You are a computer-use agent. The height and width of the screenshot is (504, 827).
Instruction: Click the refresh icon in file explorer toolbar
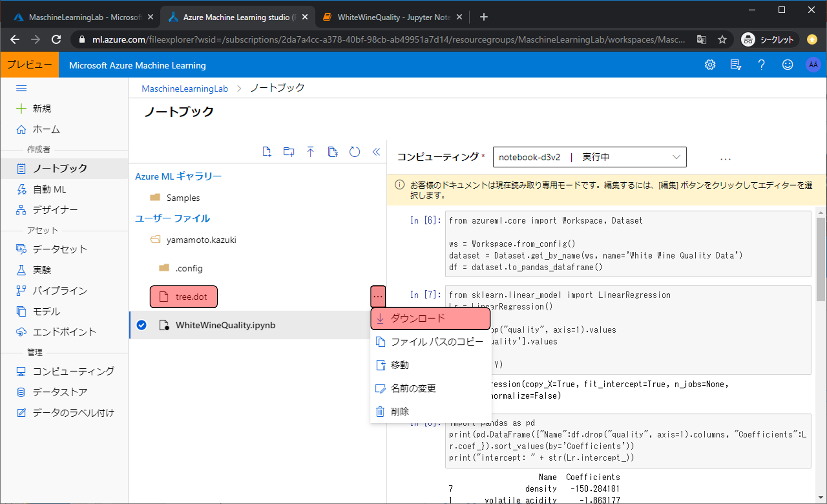point(354,152)
